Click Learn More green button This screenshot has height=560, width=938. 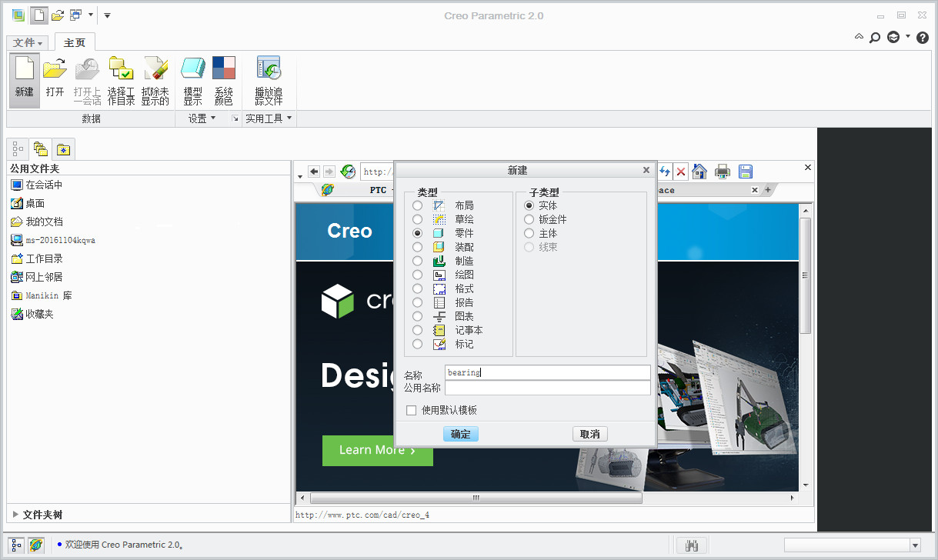coord(378,450)
